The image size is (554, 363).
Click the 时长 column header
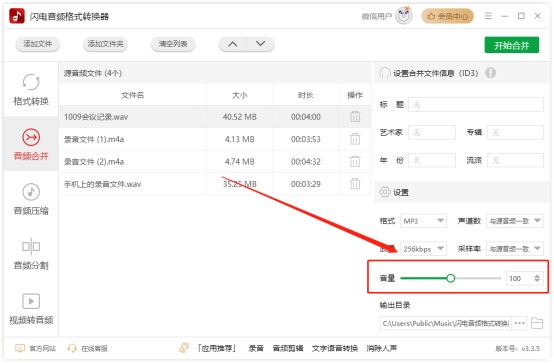click(306, 95)
